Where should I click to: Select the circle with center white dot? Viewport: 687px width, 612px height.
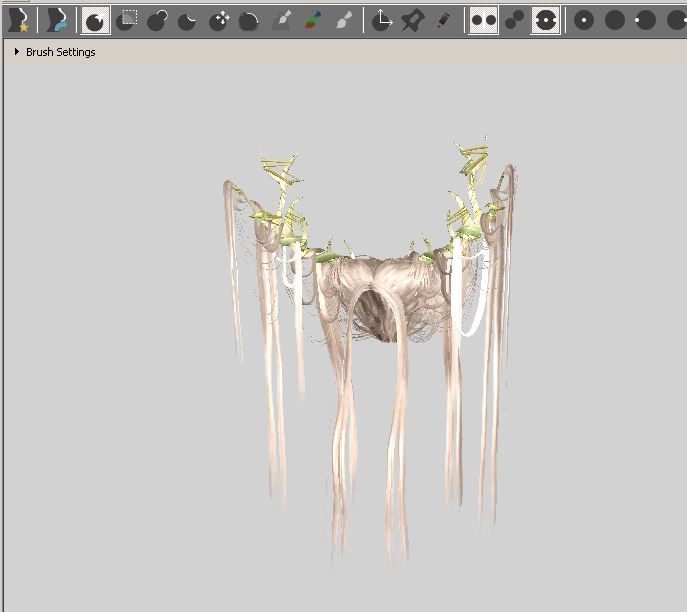[x=584, y=20]
